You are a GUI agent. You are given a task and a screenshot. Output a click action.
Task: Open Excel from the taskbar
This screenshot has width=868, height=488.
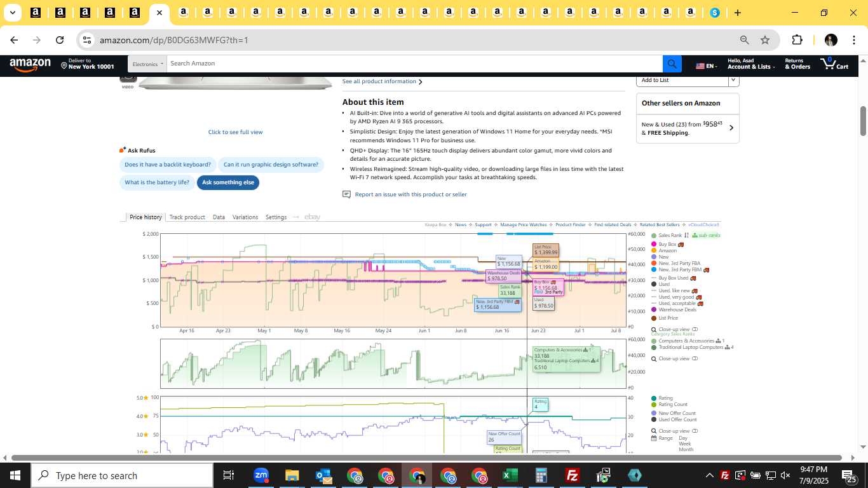tap(510, 475)
